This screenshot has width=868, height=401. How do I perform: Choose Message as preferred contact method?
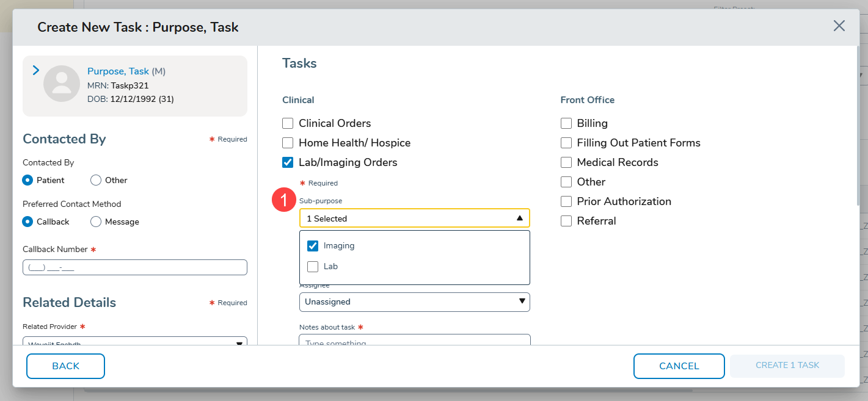tap(96, 222)
